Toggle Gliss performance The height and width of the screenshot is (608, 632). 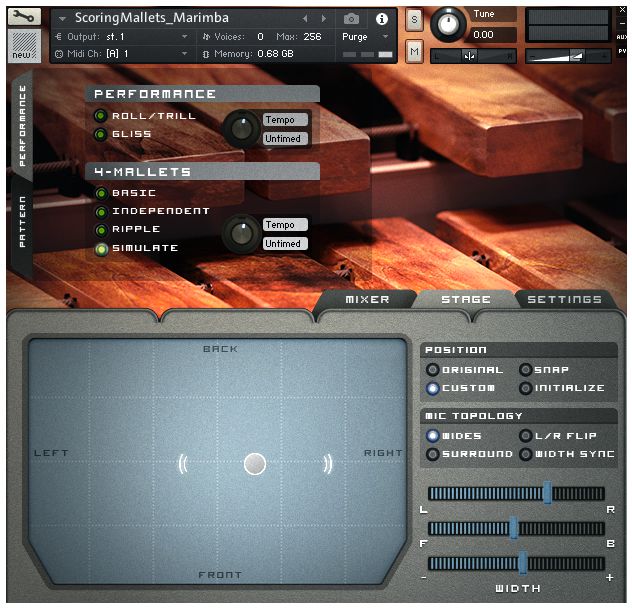pos(100,134)
